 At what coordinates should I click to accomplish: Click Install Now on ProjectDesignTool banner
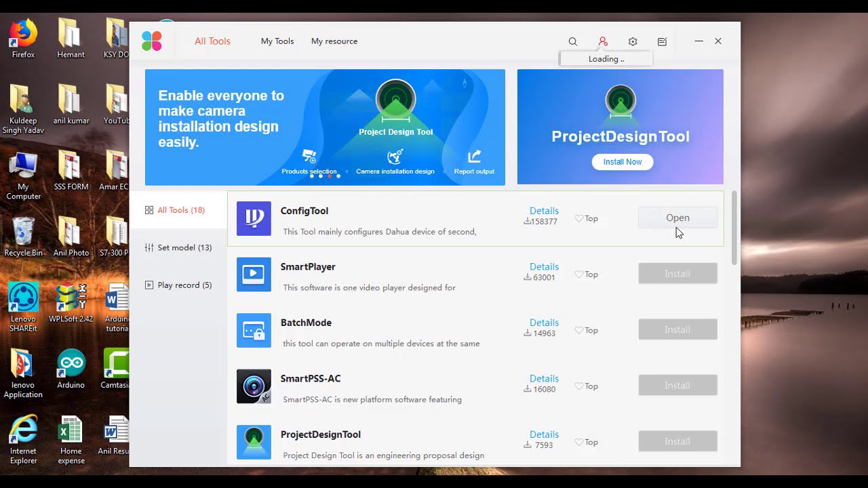[623, 162]
